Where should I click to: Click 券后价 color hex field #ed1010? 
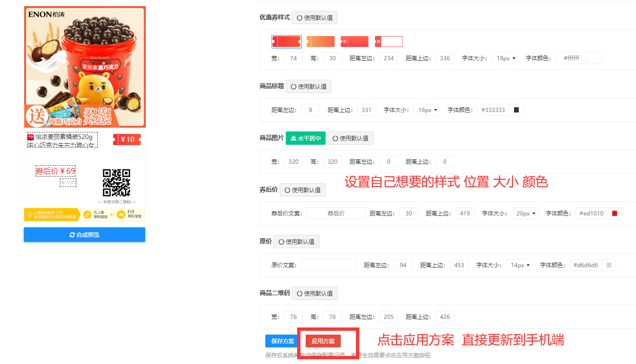(x=591, y=214)
